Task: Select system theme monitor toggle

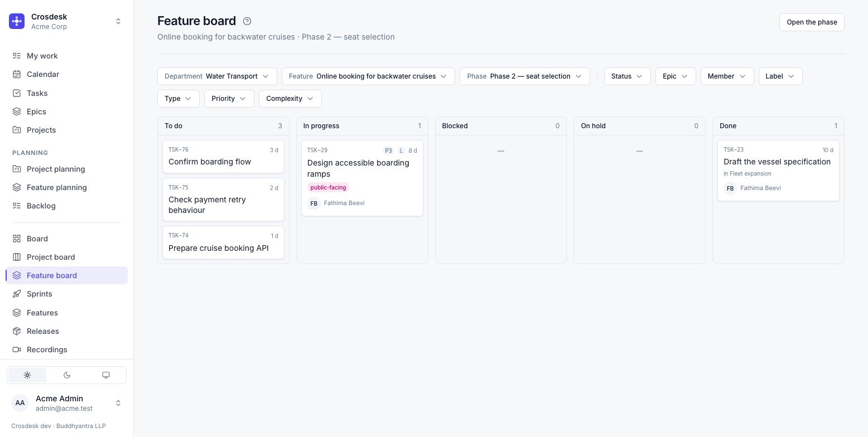Action: (x=106, y=375)
